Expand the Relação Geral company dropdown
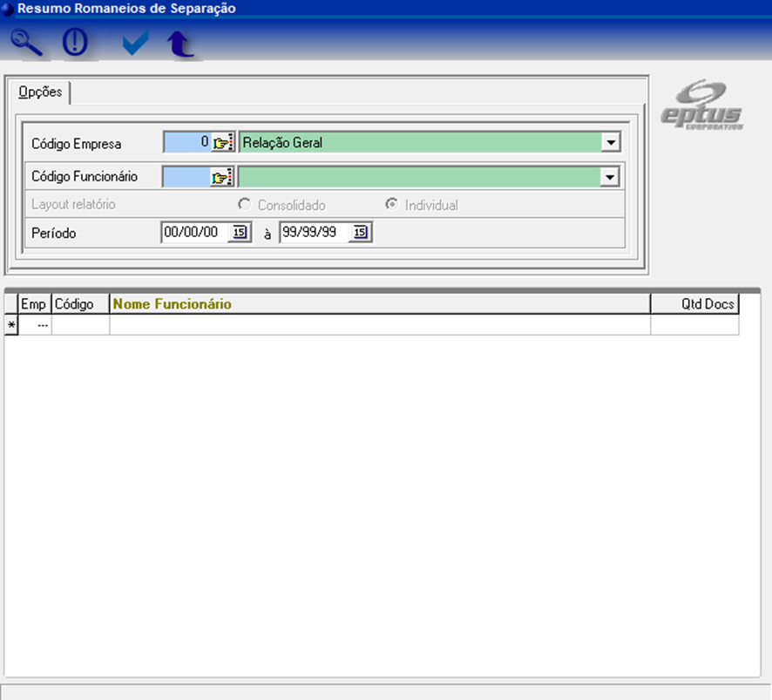 point(611,143)
